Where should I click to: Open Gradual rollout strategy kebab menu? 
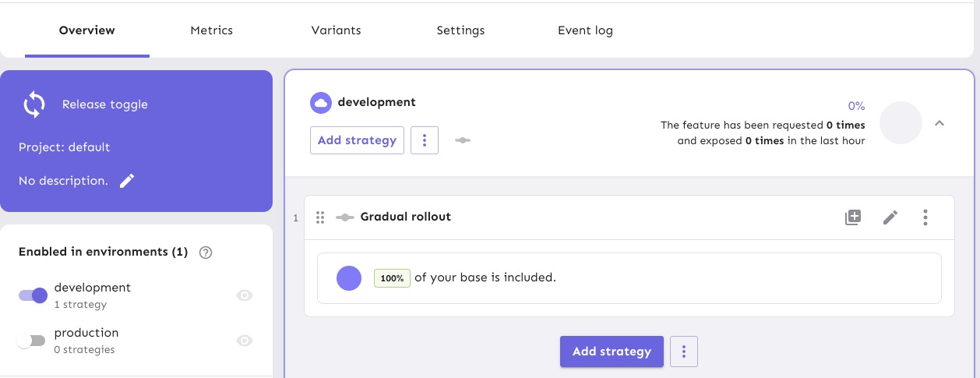[x=925, y=217]
